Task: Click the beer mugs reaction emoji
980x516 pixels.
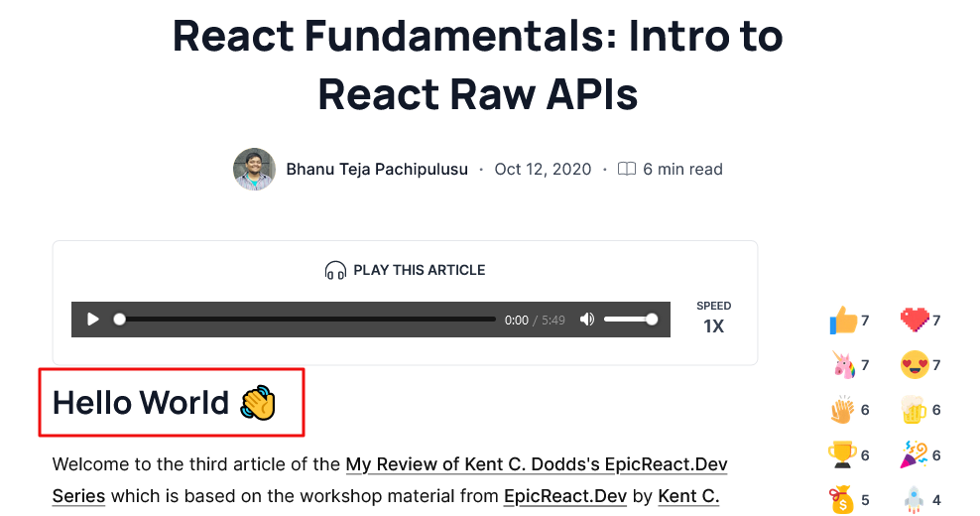Action: pyautogui.click(x=914, y=410)
